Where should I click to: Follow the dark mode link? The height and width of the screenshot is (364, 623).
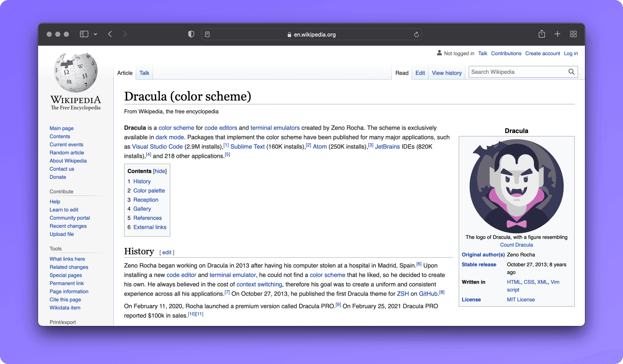(x=170, y=137)
